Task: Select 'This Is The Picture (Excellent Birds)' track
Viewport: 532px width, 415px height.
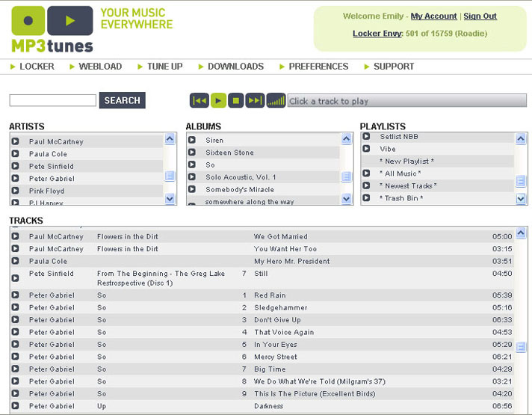Action: coord(315,393)
